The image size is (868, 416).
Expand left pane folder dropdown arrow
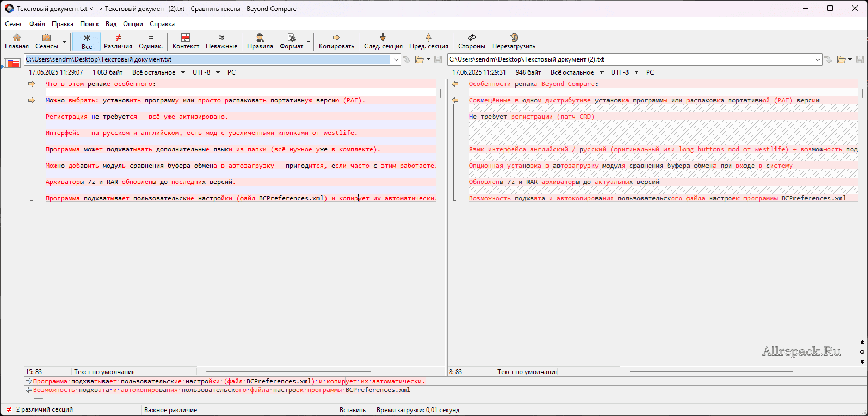429,59
